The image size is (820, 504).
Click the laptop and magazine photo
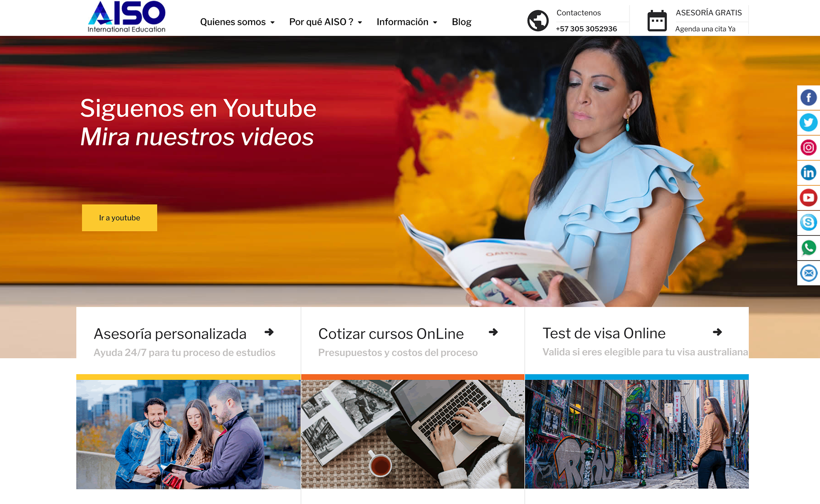pos(413,434)
